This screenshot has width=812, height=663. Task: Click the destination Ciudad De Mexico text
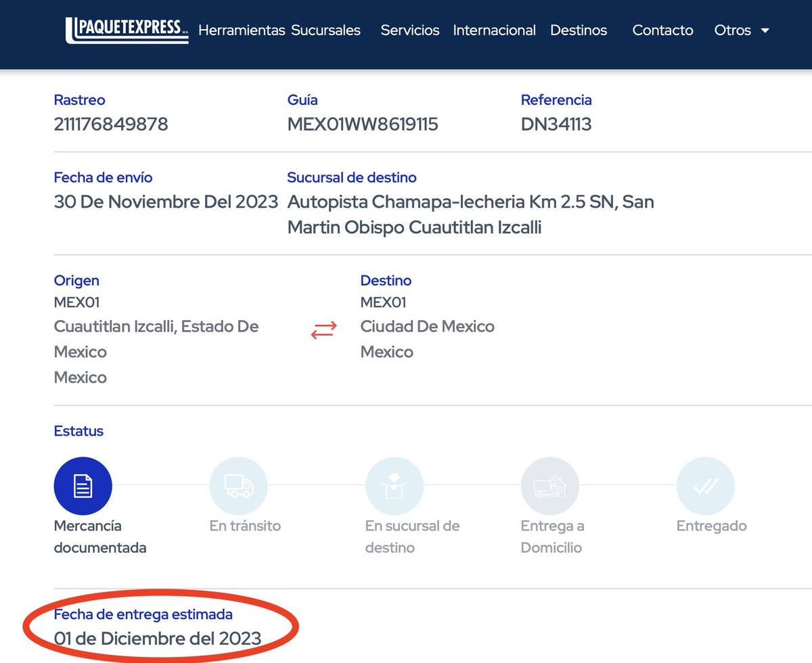click(x=427, y=327)
